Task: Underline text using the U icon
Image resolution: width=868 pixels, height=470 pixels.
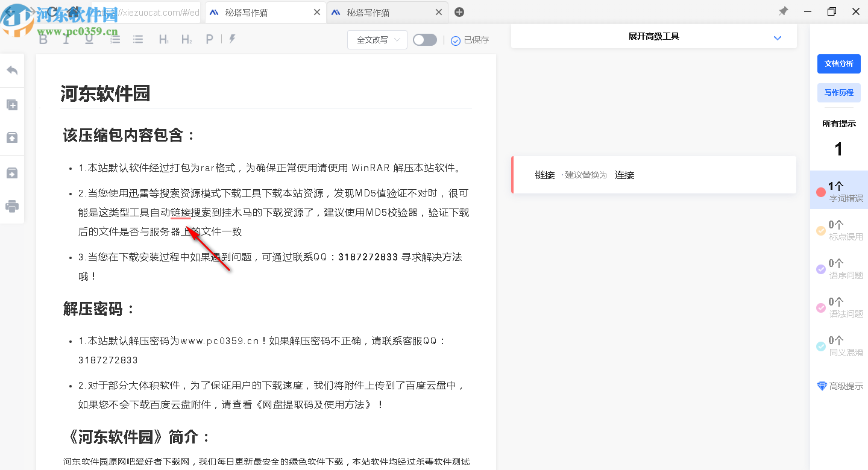Action: (89, 39)
